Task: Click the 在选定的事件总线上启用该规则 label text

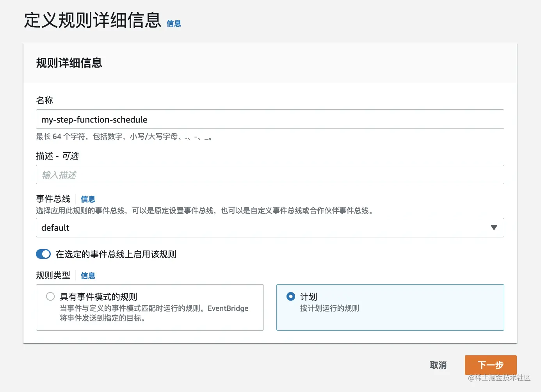Action: tap(116, 254)
